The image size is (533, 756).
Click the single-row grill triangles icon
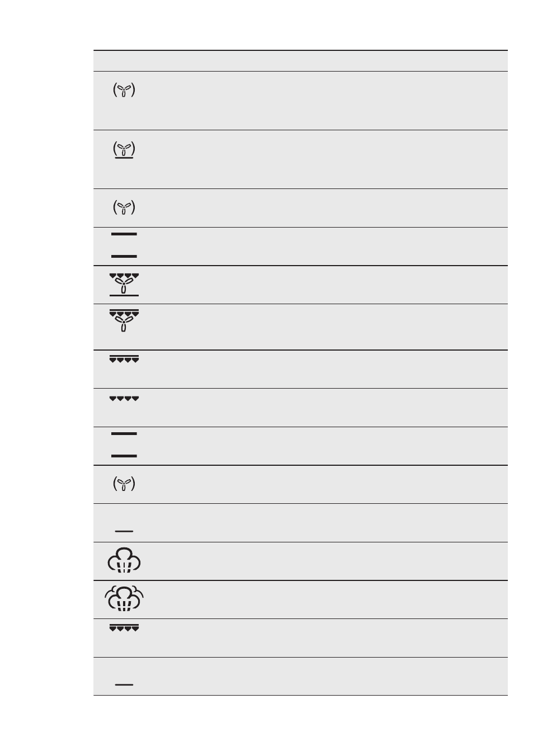[x=124, y=399]
